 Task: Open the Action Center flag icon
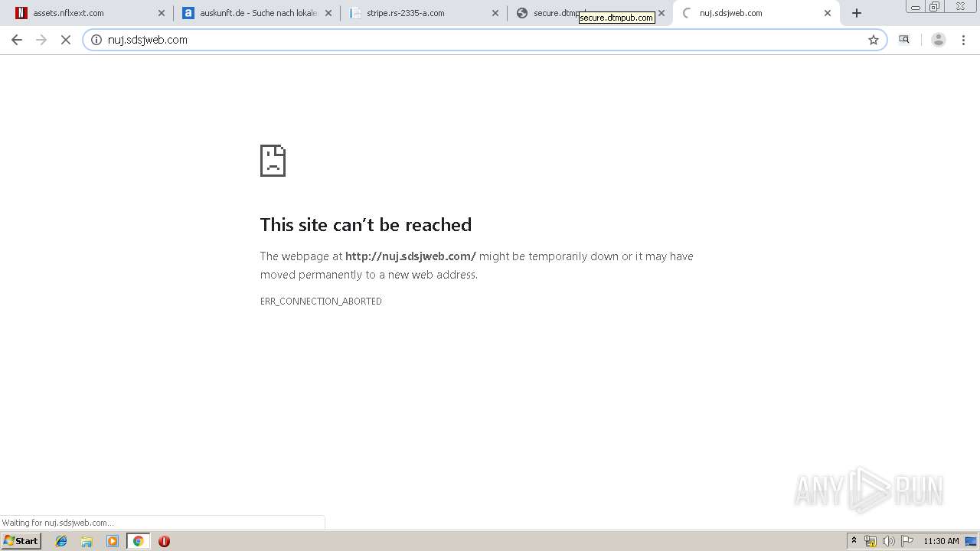click(907, 541)
